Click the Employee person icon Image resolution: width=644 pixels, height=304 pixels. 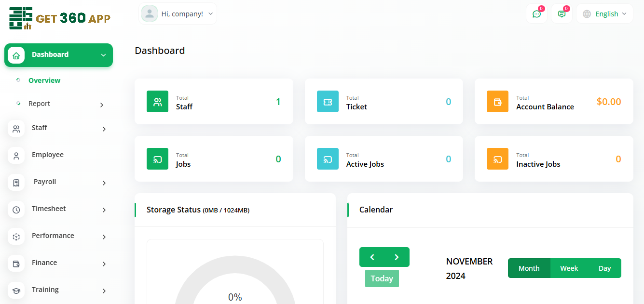16,156
